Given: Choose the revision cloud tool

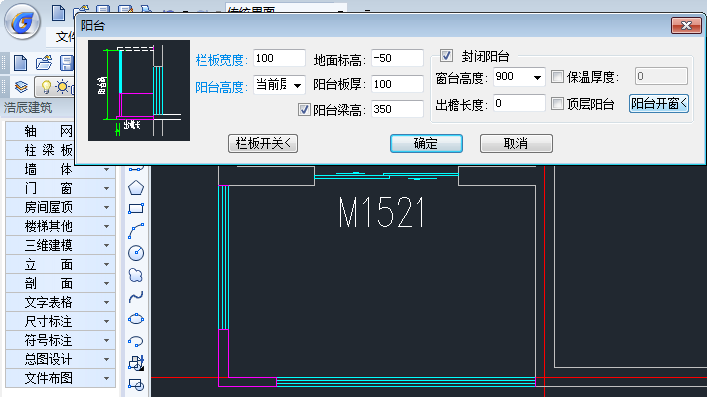Looking at the screenshot, I should pos(136,275).
